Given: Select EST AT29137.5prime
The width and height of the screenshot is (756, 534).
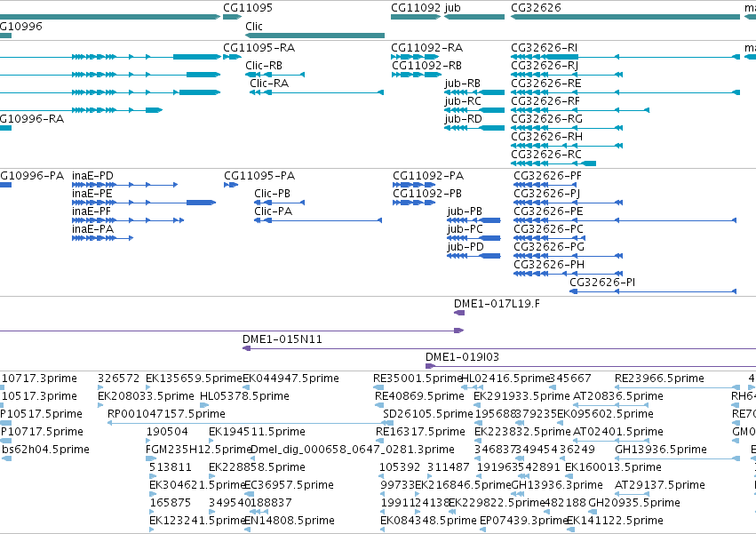Looking at the screenshot, I should (x=659, y=485).
